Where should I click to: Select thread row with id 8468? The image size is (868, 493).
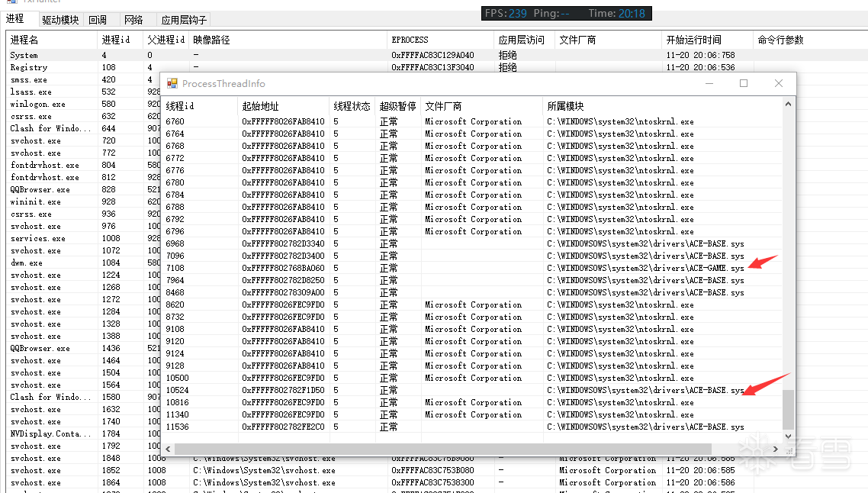(x=471, y=292)
